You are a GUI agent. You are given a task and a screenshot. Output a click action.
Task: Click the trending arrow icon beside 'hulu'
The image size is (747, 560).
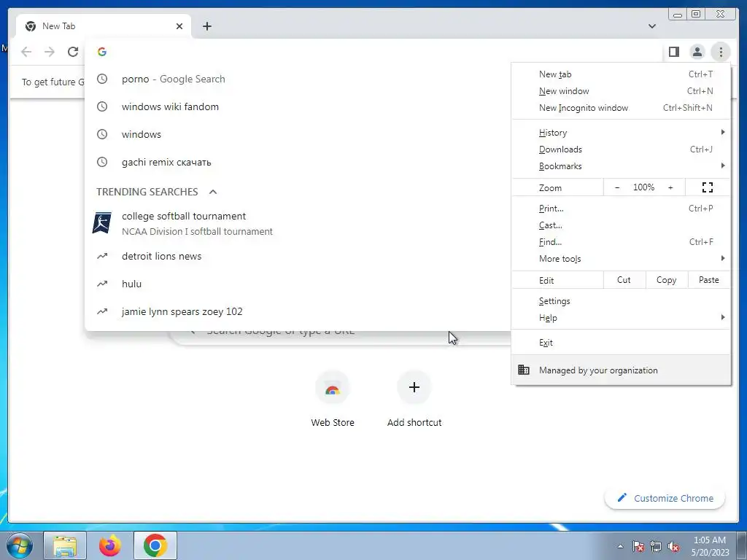pyautogui.click(x=102, y=284)
